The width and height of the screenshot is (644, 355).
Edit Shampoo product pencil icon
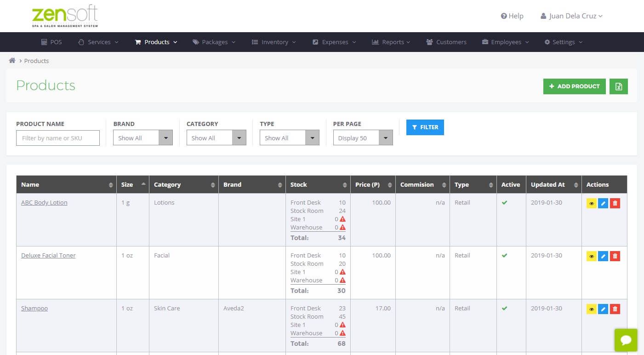[x=603, y=309]
